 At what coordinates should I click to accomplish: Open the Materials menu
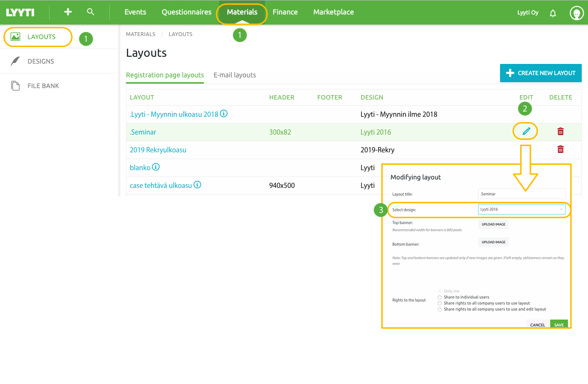click(x=242, y=12)
